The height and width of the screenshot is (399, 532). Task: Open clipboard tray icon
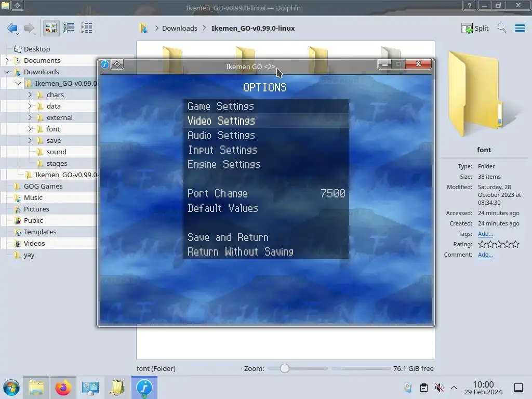pyautogui.click(x=424, y=388)
